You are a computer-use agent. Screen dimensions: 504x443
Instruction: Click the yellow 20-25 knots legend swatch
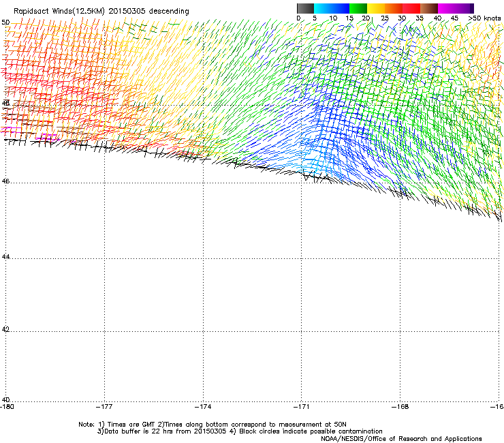point(376,8)
